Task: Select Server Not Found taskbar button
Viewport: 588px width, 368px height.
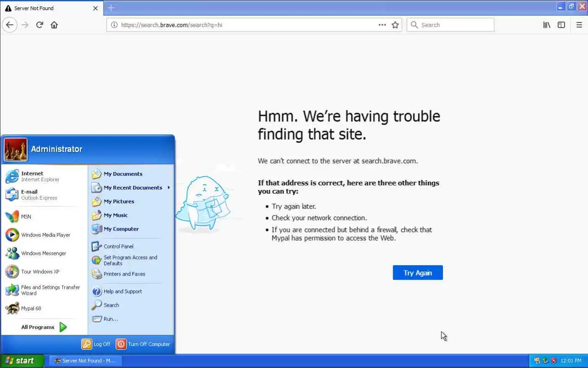Action: 85,361
